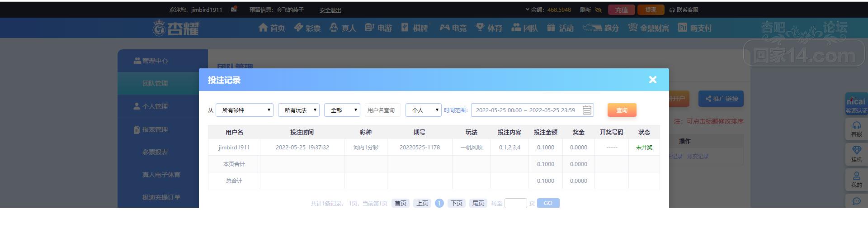Open 真人电子体育 in the sidebar
This screenshot has width=868, height=248.
point(161,175)
